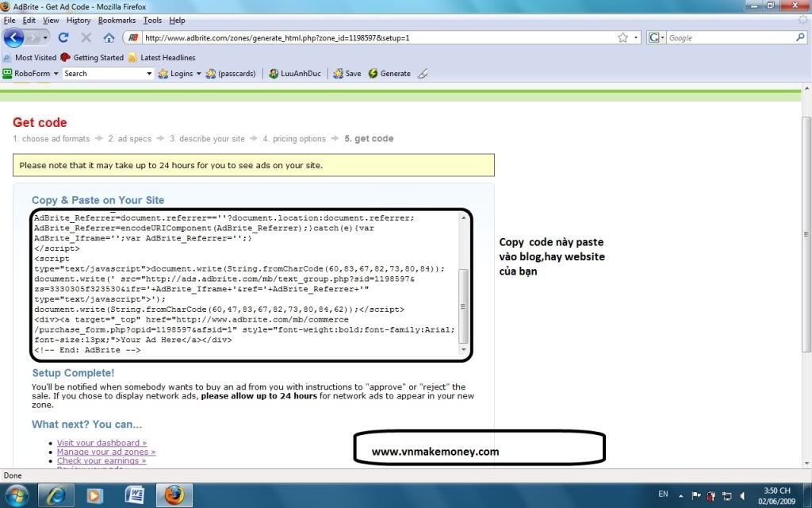Open the Edit menu

(29, 20)
